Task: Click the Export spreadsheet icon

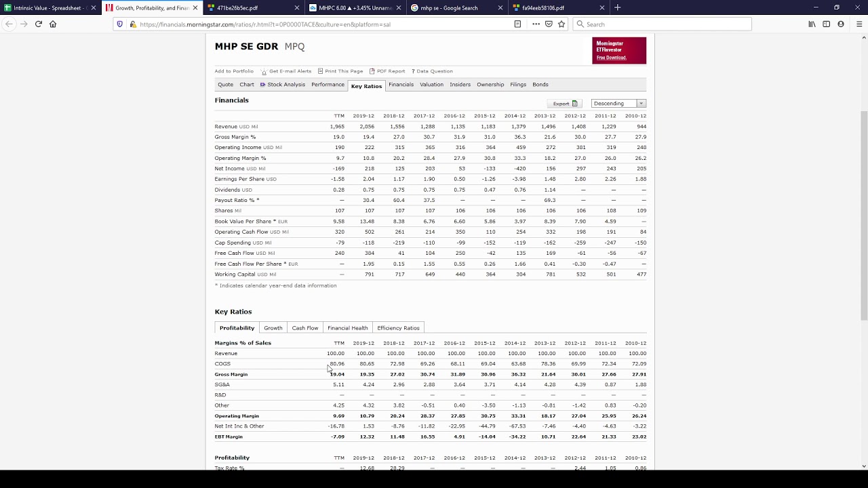Action: point(575,104)
